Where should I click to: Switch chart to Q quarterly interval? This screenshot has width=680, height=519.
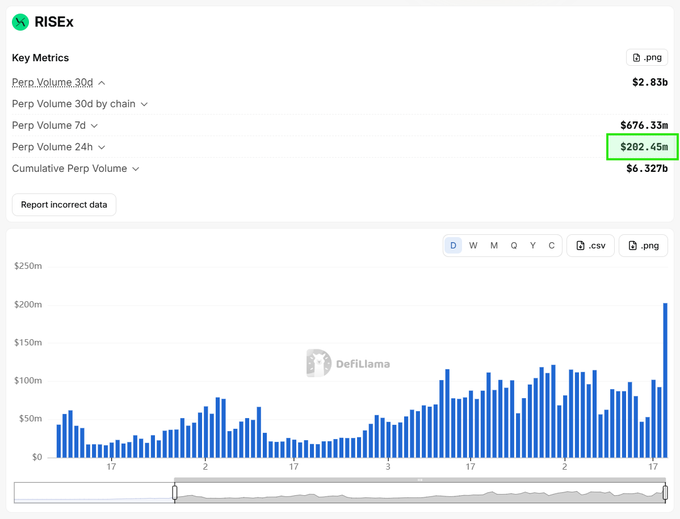pyautogui.click(x=514, y=246)
